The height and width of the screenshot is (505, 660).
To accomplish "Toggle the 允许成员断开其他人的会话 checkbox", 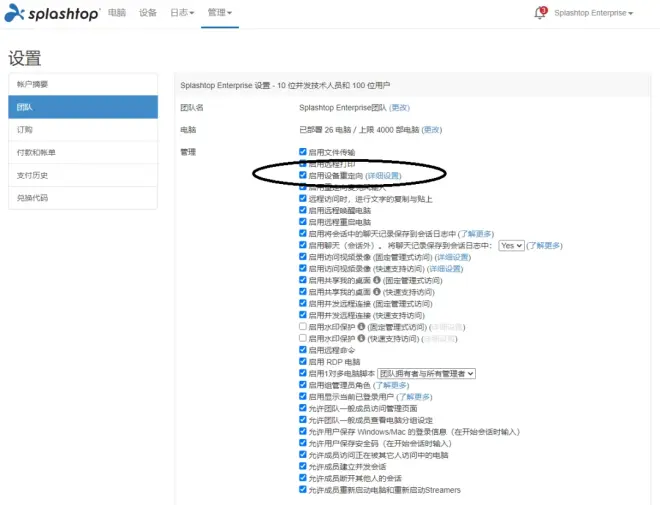I will (303, 478).
